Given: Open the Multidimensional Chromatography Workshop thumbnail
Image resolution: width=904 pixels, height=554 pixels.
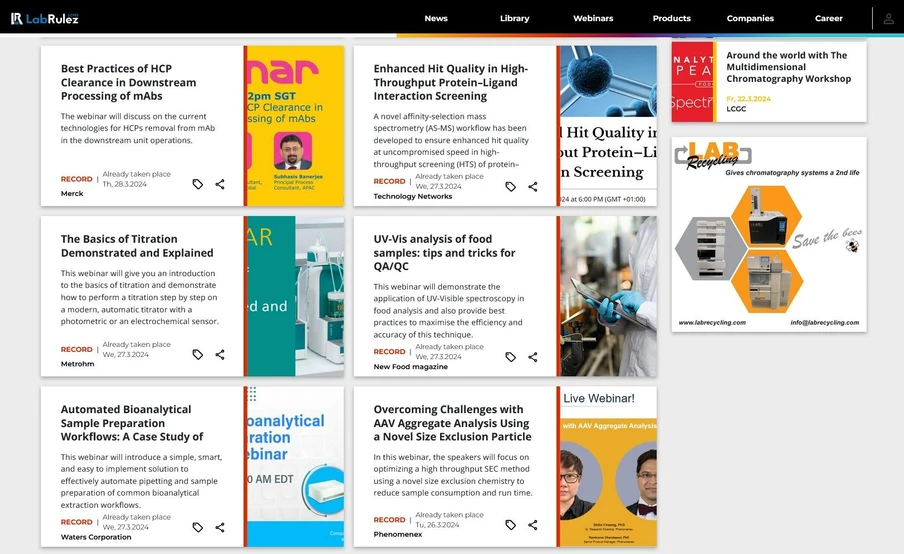Looking at the screenshot, I should (694, 81).
